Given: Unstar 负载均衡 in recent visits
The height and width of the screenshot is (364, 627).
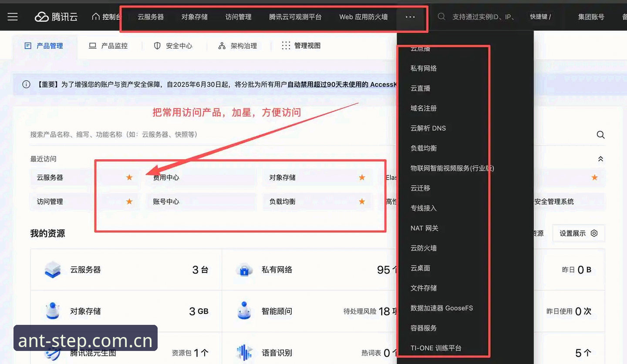Looking at the screenshot, I should coord(362,201).
